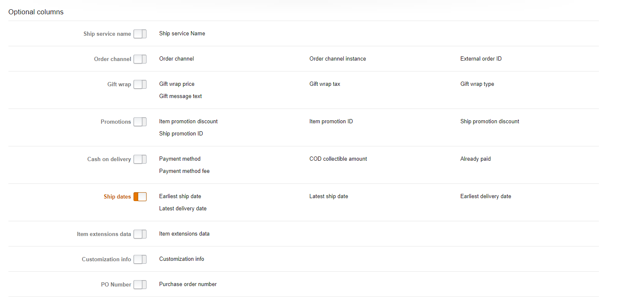
Task: Switch on the Promotions toggle
Action: tap(140, 122)
